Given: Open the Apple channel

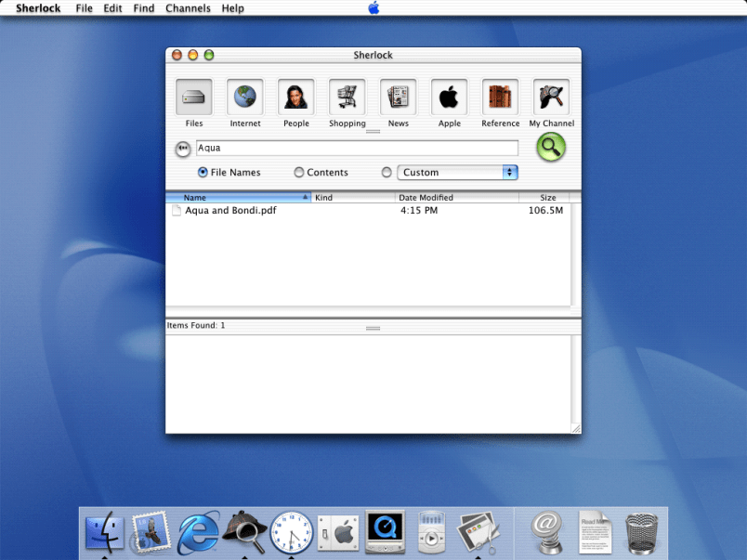Looking at the screenshot, I should (x=449, y=97).
